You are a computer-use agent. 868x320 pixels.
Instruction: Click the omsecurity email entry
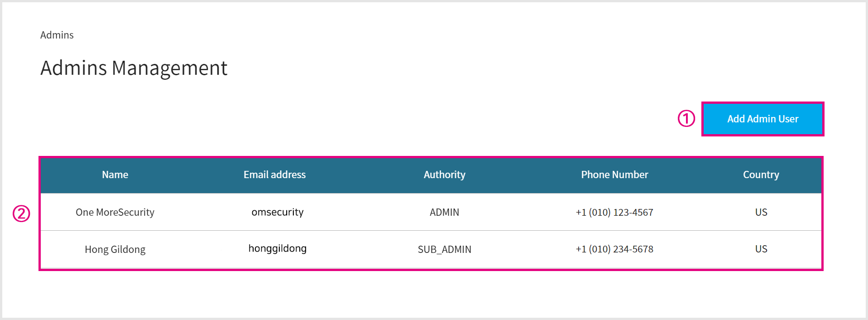point(278,212)
